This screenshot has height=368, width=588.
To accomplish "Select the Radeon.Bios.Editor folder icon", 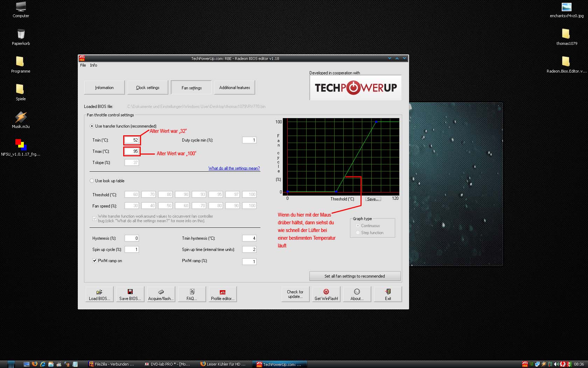I will (x=567, y=65).
